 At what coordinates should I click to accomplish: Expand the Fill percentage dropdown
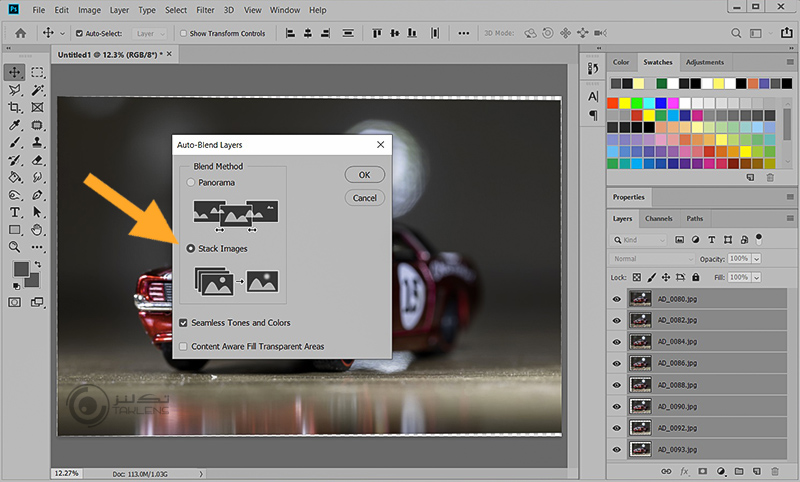pos(756,276)
